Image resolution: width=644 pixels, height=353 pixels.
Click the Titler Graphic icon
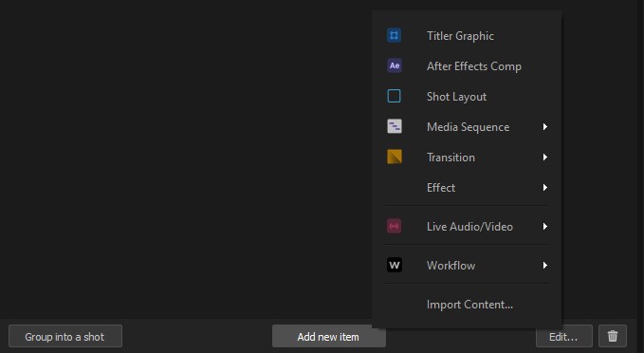coord(394,35)
